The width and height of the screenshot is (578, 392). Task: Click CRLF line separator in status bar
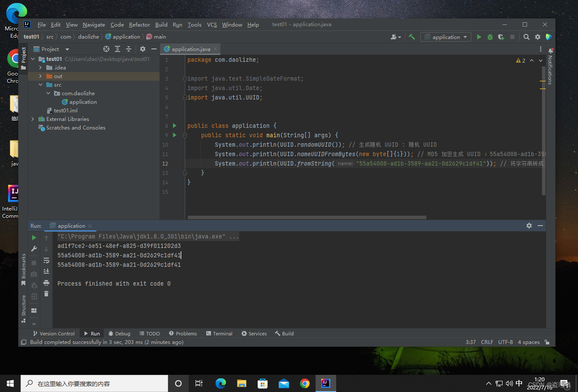[487, 342]
